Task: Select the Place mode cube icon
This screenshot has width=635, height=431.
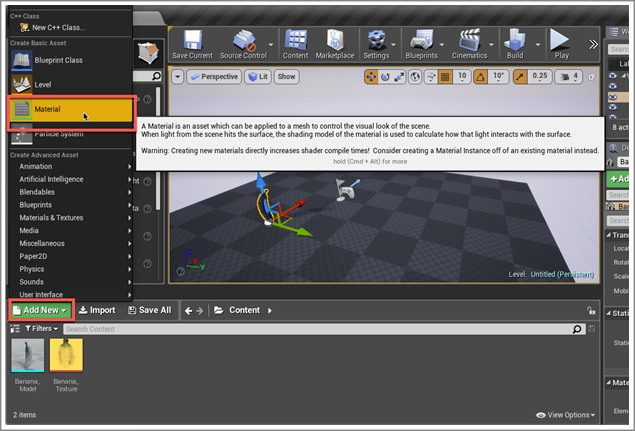Action: click(148, 53)
